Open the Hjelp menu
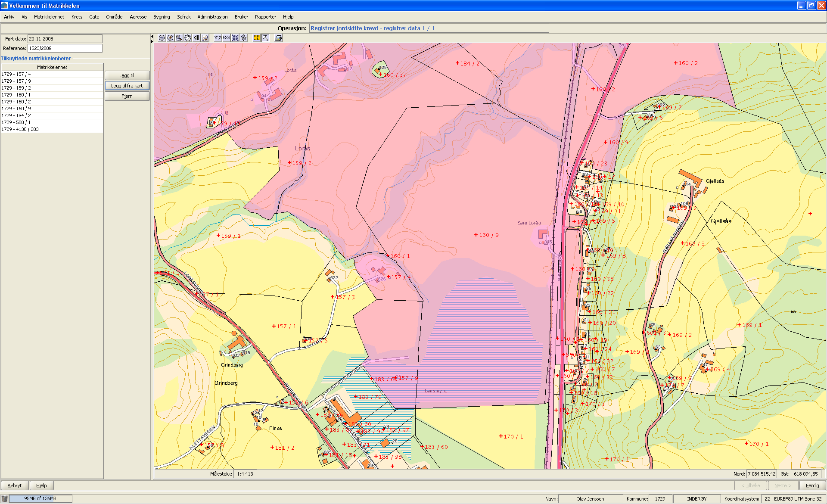This screenshot has height=504, width=827. tap(288, 17)
